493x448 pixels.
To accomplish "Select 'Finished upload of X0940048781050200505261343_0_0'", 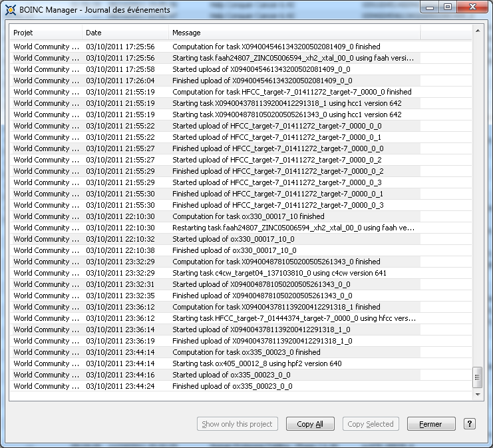I will (x=262, y=296).
